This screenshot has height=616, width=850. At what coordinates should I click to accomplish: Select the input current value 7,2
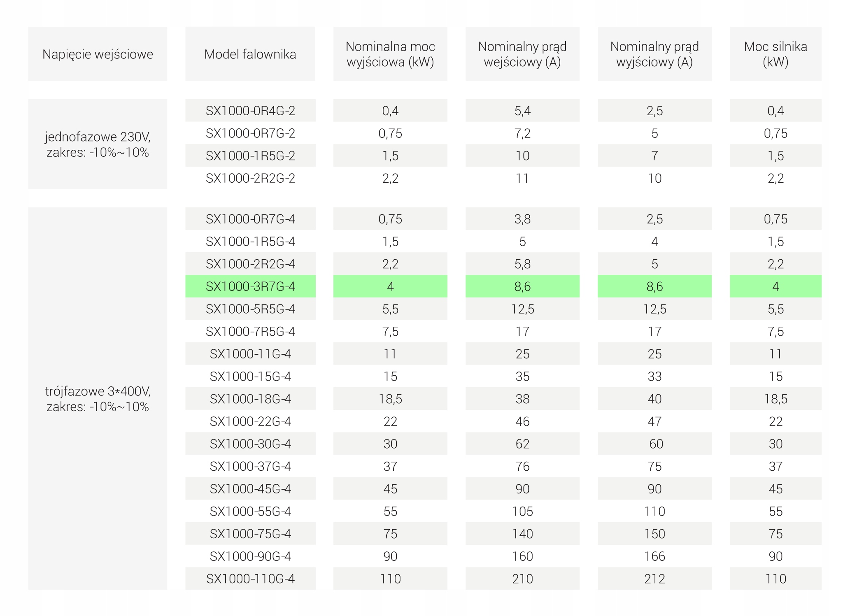(522, 133)
